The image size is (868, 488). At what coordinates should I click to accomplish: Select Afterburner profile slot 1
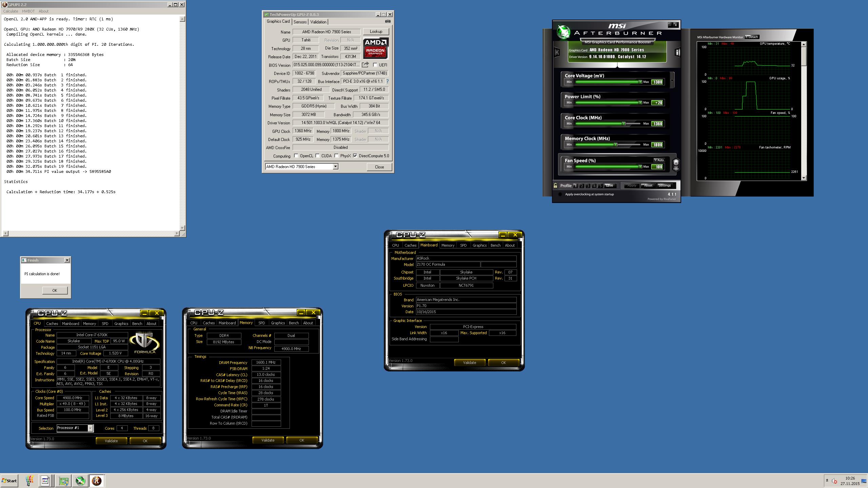[575, 186]
